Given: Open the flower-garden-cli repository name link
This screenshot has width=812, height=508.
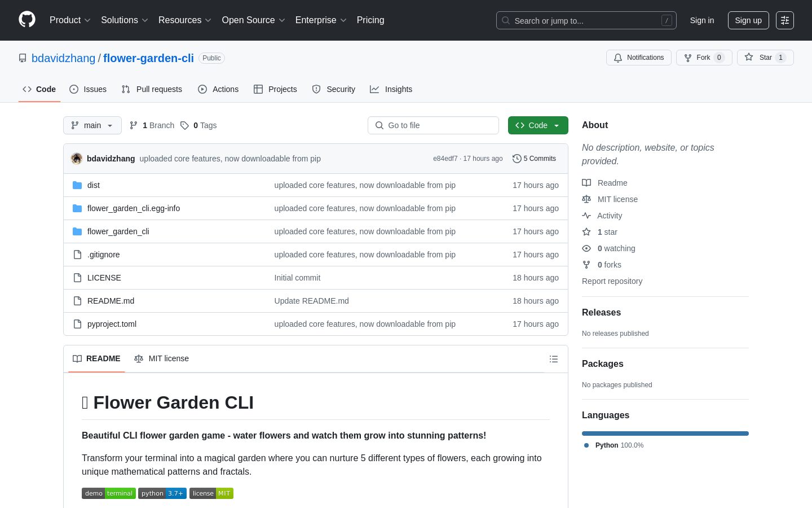Looking at the screenshot, I should (148, 58).
